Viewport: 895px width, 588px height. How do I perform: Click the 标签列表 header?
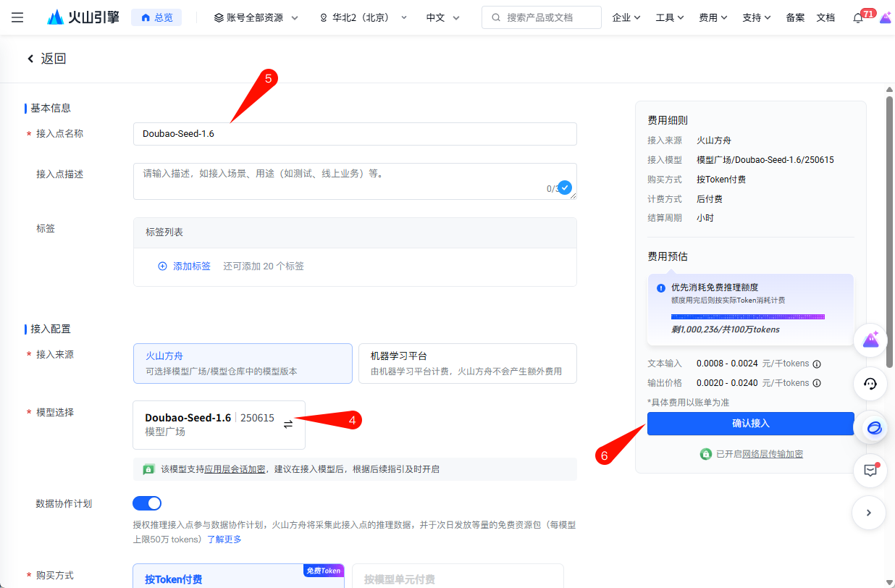point(355,232)
